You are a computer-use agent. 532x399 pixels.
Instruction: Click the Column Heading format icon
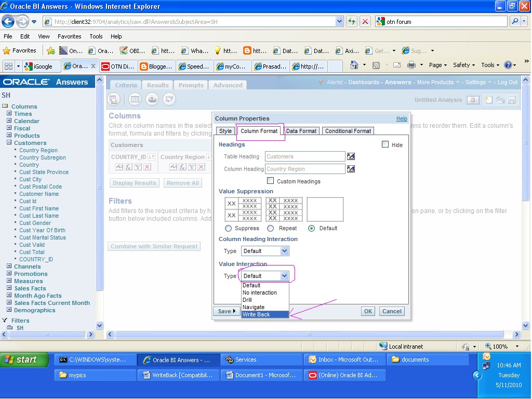click(x=351, y=169)
